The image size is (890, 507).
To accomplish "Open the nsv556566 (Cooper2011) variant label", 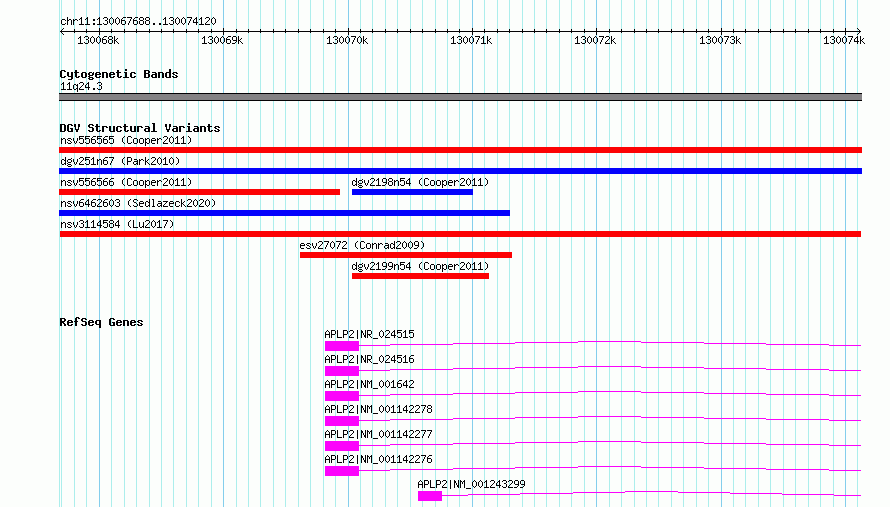I will (126, 182).
